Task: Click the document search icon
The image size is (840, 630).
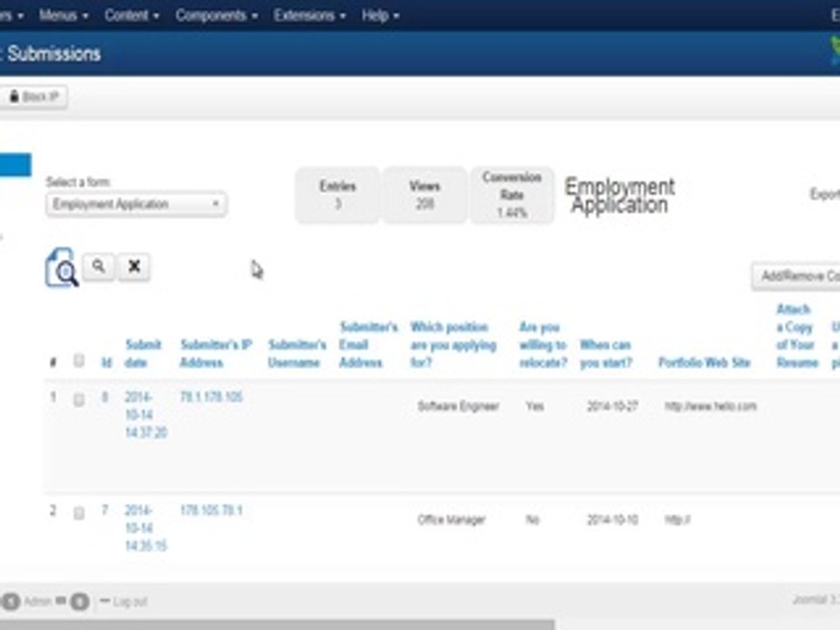Action: click(62, 268)
